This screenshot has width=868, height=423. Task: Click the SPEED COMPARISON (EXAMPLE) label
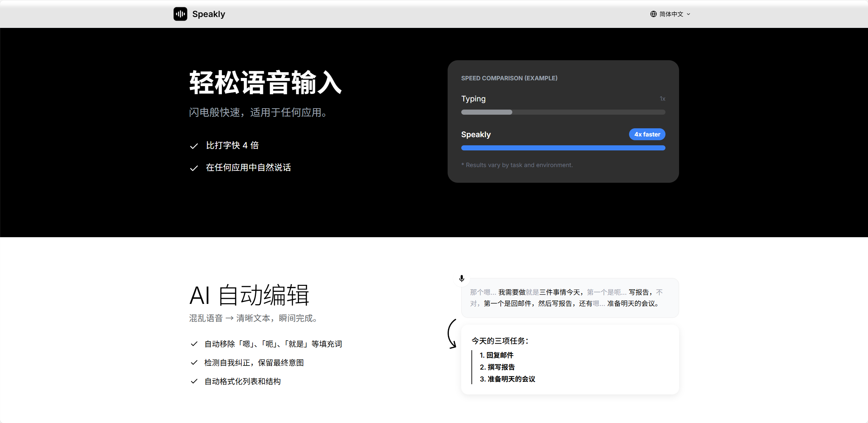(509, 78)
